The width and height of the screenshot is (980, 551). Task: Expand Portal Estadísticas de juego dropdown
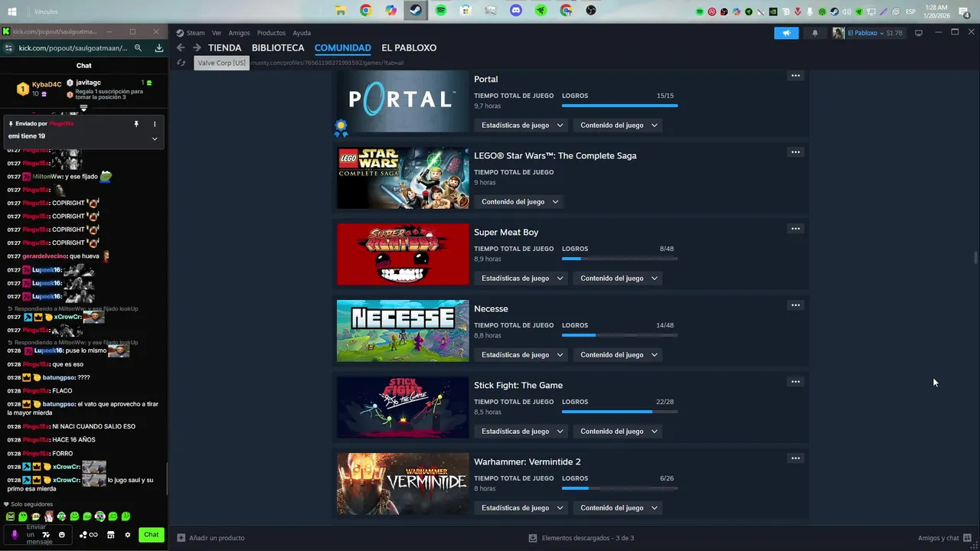tap(522, 125)
